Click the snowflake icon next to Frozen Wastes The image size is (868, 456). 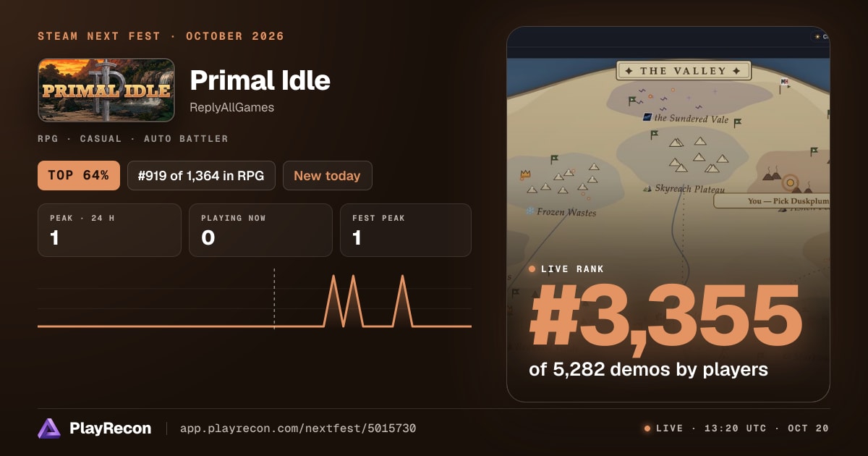(530, 211)
